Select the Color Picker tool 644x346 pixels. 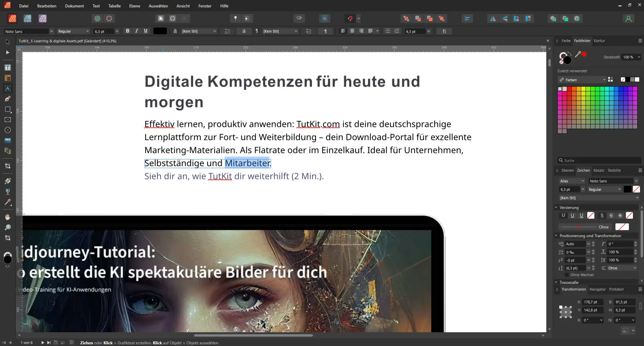pyautogui.click(x=8, y=202)
